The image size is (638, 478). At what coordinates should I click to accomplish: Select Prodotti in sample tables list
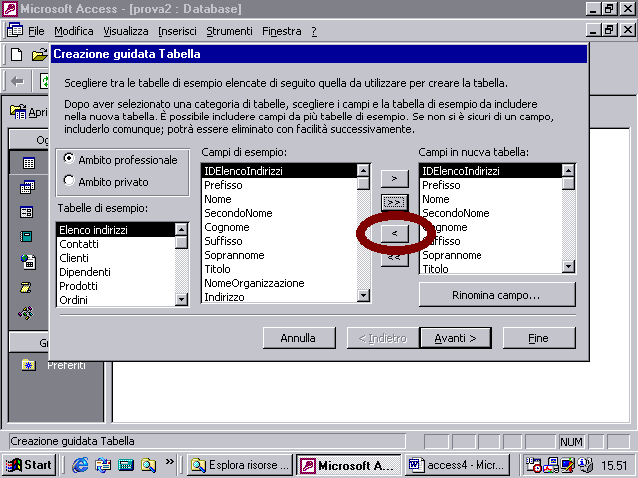[116, 286]
